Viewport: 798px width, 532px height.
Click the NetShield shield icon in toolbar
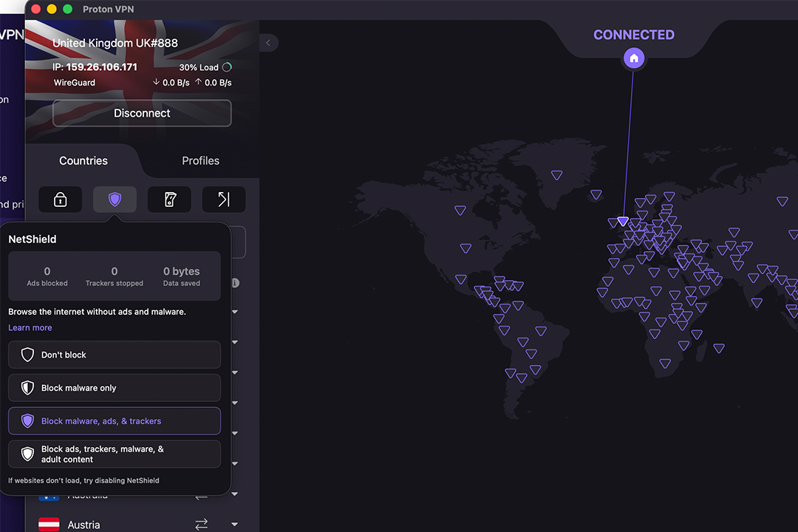115,199
